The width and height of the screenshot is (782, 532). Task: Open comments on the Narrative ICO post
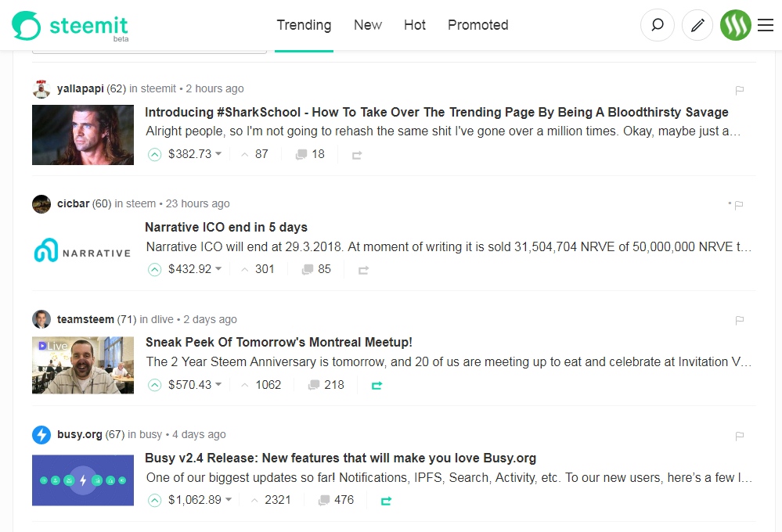click(x=307, y=269)
